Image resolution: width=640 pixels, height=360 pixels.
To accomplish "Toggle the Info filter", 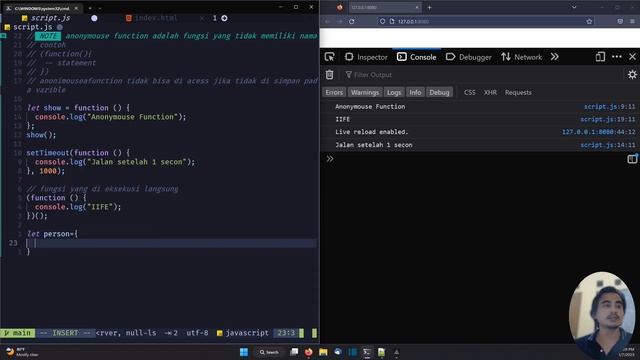I will point(415,92).
